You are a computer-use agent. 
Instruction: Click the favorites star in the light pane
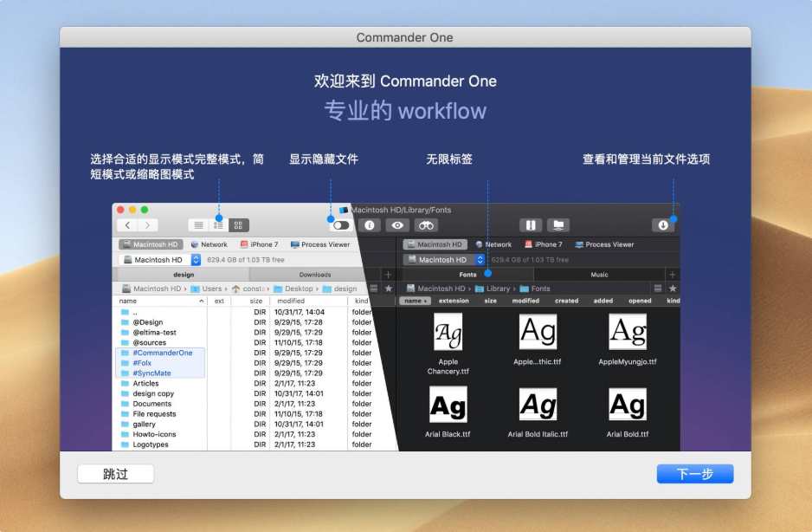coord(389,289)
